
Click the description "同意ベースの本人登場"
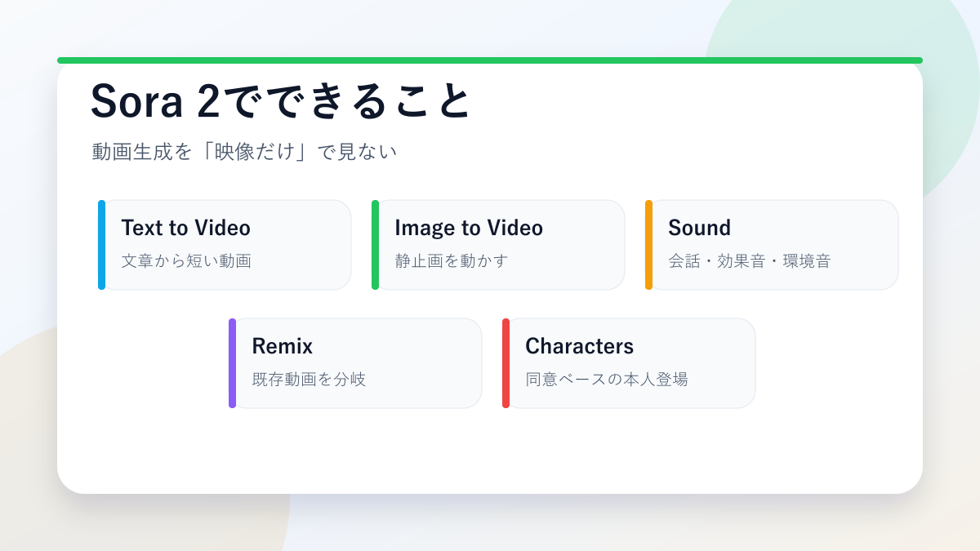tap(607, 380)
